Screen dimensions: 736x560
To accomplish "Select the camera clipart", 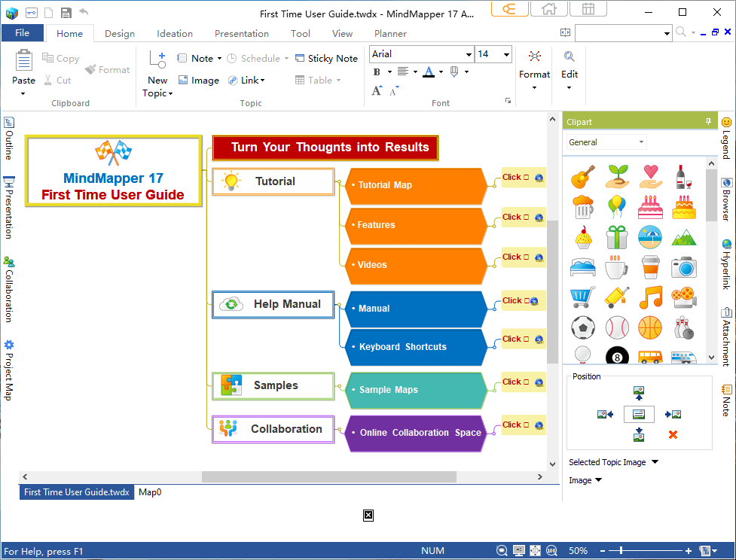I will 683,267.
